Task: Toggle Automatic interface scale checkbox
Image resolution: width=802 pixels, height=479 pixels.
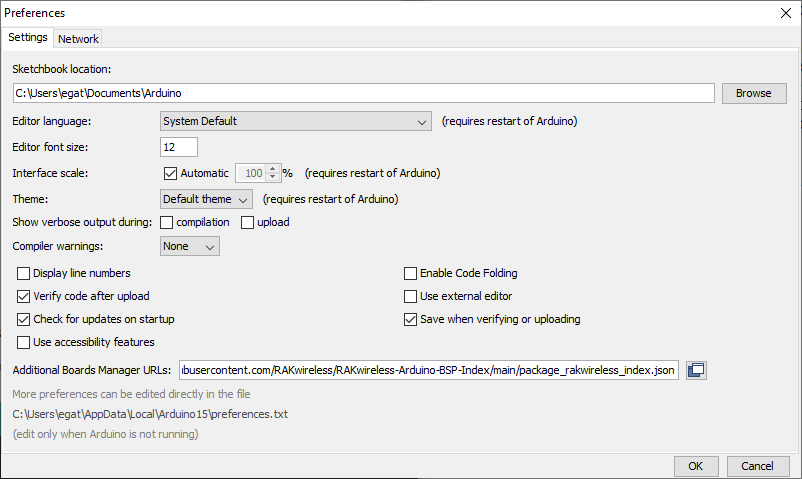Action: [x=170, y=173]
